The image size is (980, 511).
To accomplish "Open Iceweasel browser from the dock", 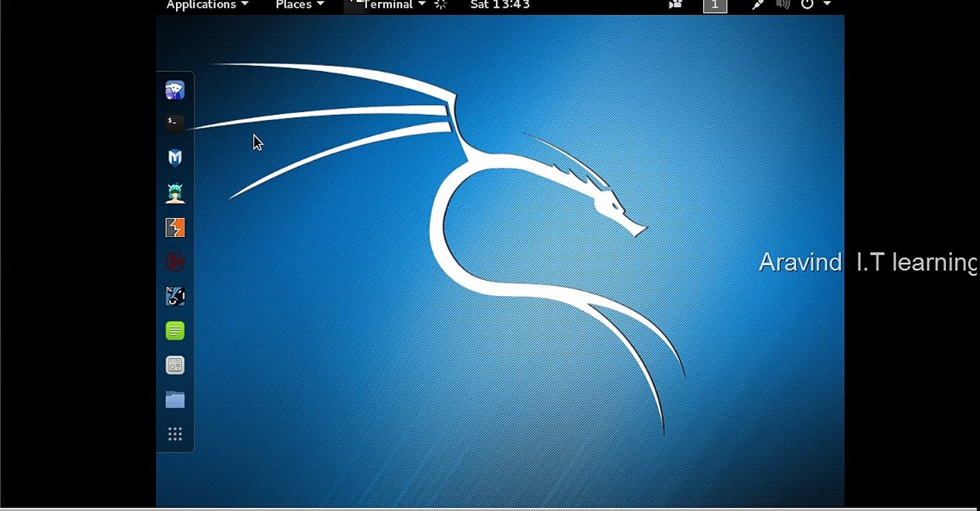I will [x=175, y=90].
